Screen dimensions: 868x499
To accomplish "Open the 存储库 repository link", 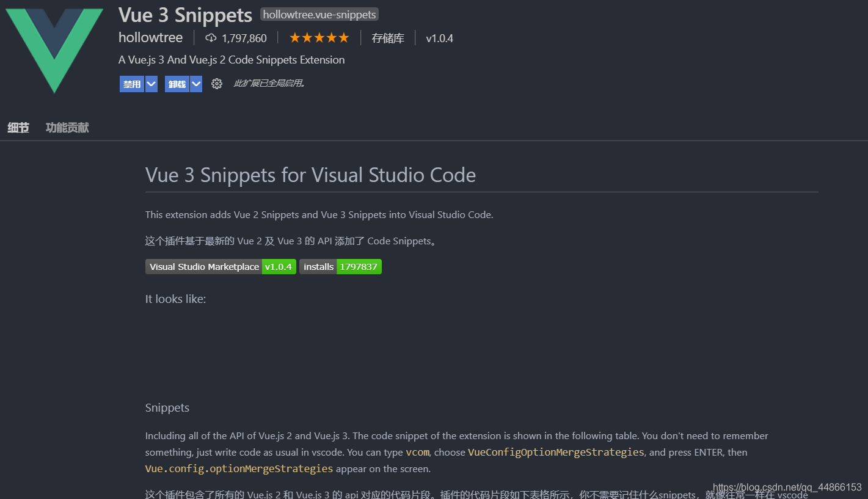I will click(x=388, y=38).
